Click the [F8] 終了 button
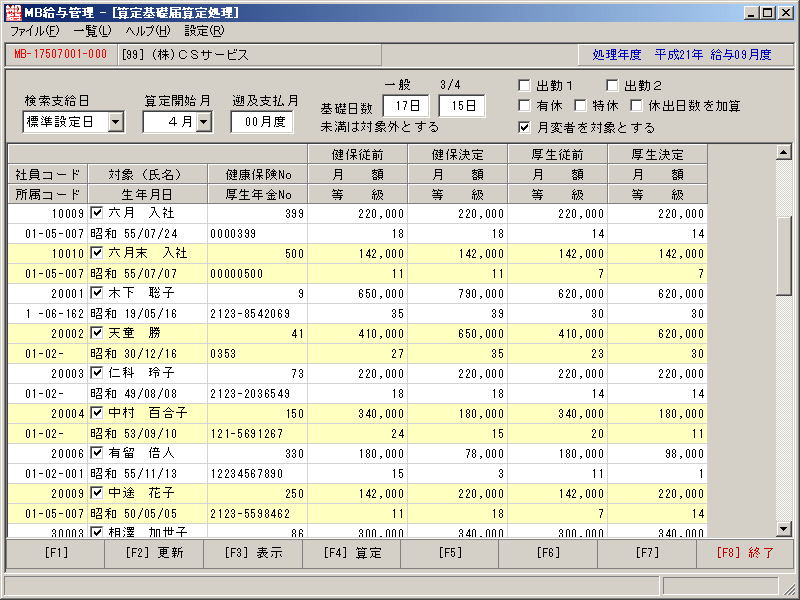Viewport: 800px width, 600px height. tap(745, 553)
